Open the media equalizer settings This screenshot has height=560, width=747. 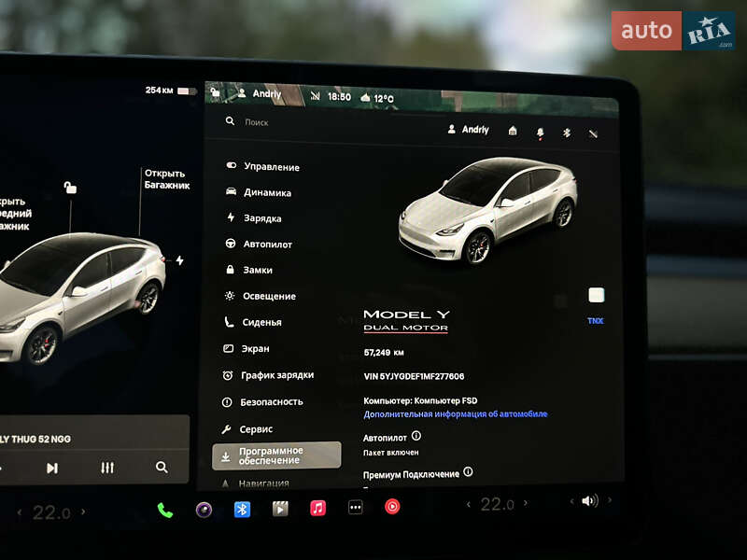pyautogui.click(x=107, y=468)
